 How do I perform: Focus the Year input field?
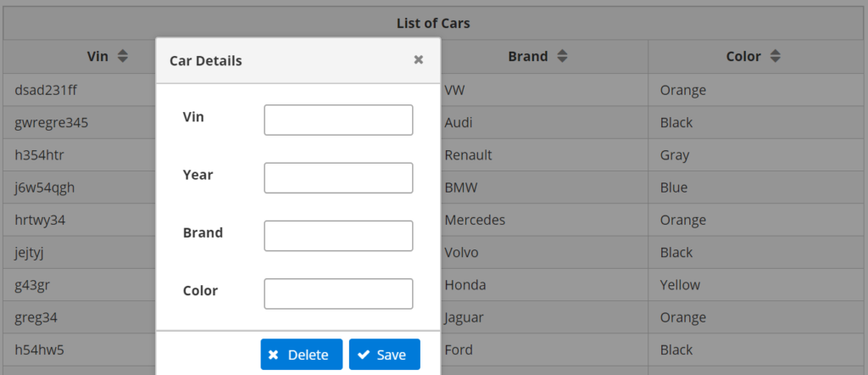[x=338, y=178]
